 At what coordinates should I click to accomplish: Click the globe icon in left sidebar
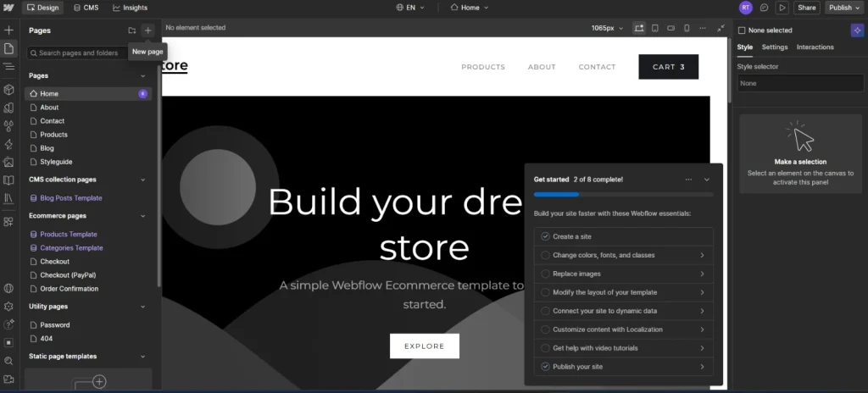click(x=8, y=288)
